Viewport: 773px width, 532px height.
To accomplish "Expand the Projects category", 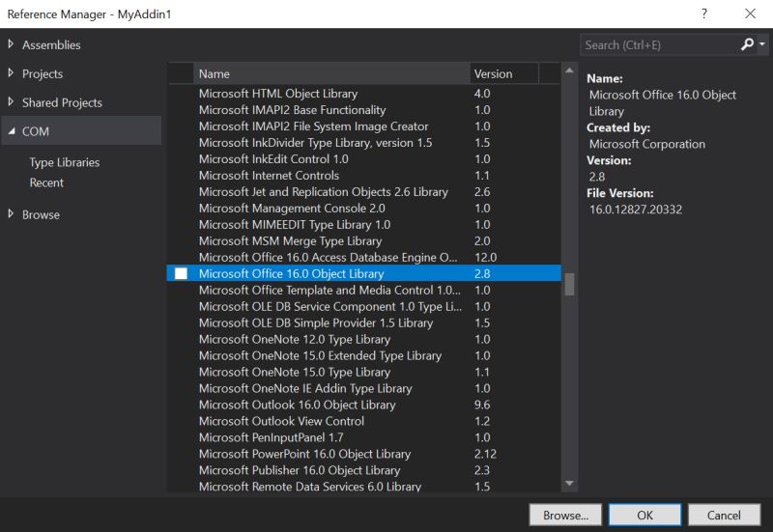I will [11, 73].
